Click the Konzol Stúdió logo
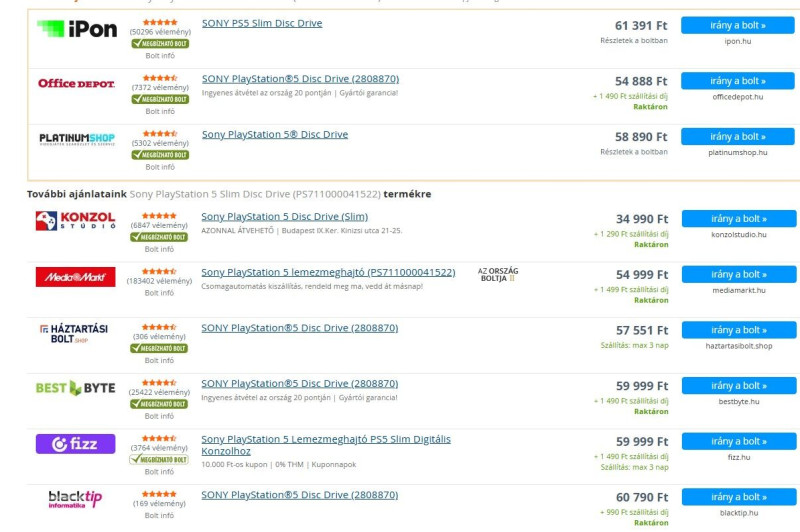This screenshot has width=800, height=532. (x=76, y=220)
